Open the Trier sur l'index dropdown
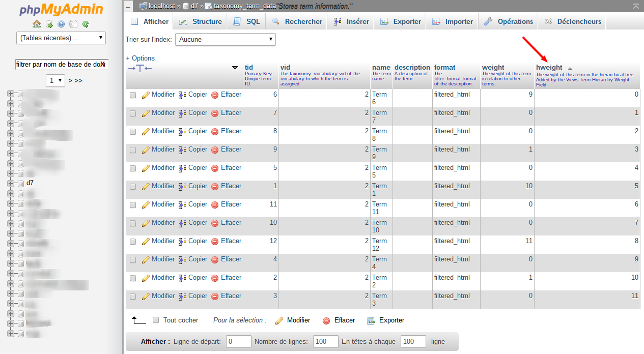 click(225, 39)
